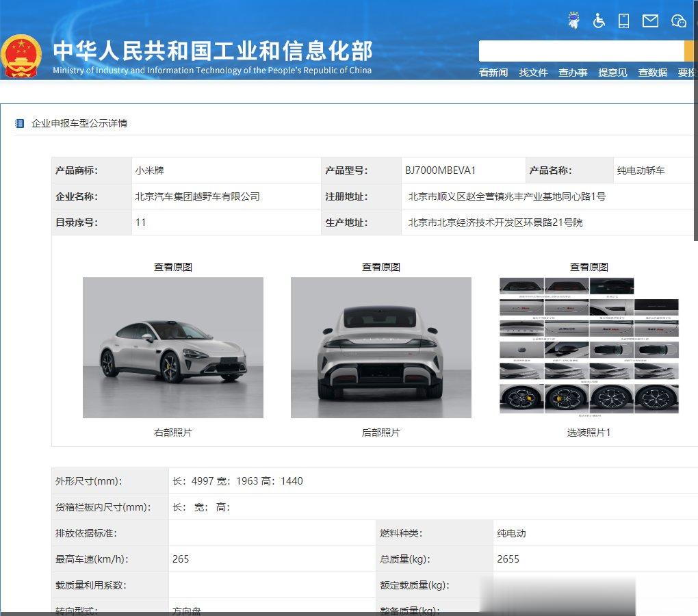Select the catalog number 11
Screen dimensions: 698x616
[x=141, y=222]
